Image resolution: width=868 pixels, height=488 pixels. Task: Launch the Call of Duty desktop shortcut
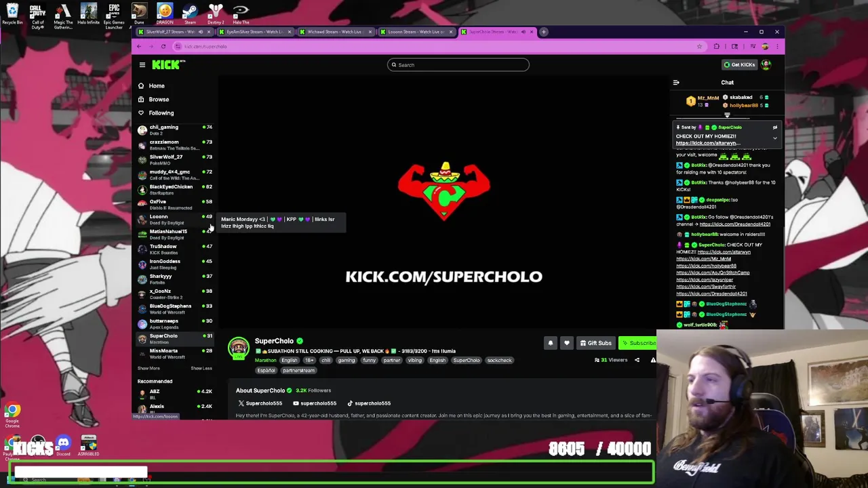coord(38,16)
